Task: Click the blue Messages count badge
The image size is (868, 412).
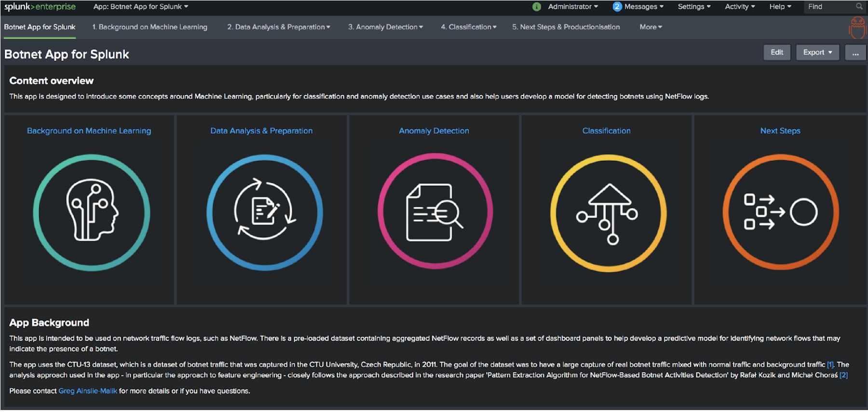Action: tap(617, 7)
